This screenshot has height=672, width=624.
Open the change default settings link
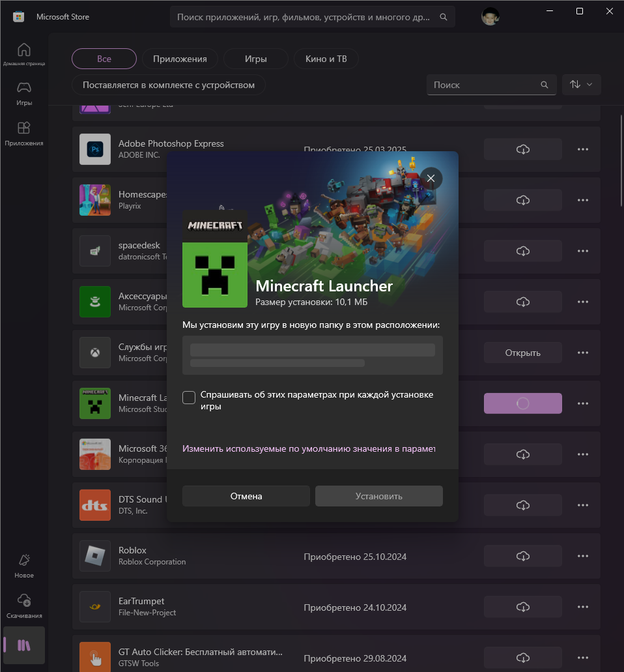click(309, 448)
